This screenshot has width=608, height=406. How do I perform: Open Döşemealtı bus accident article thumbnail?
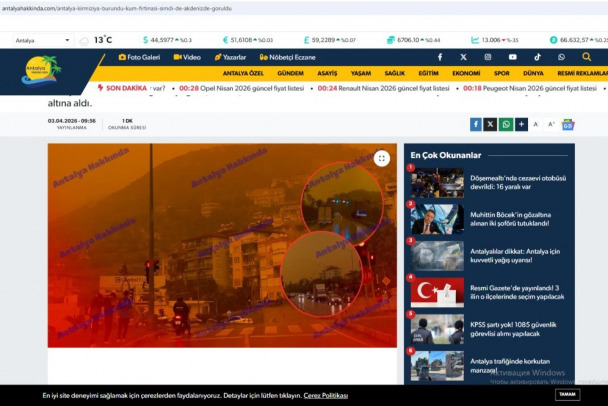pyautogui.click(x=437, y=181)
